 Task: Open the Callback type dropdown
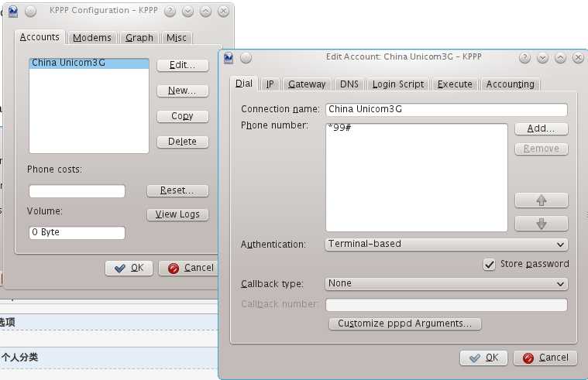pos(446,284)
